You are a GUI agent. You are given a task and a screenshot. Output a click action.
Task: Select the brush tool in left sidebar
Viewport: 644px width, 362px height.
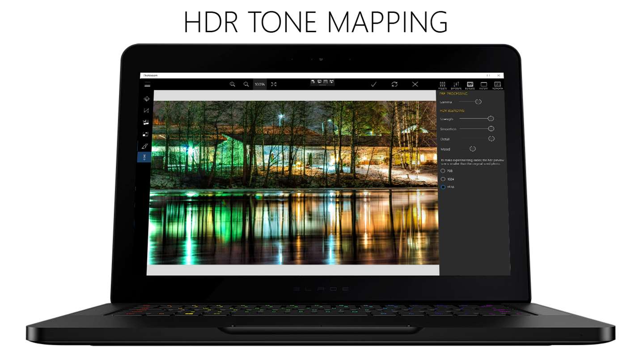pyautogui.click(x=144, y=146)
